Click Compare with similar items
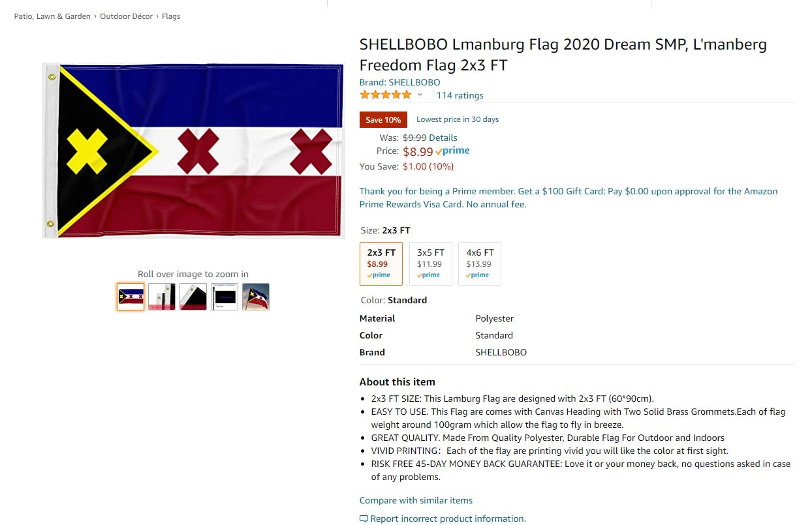The width and height of the screenshot is (812, 525). [x=416, y=500]
